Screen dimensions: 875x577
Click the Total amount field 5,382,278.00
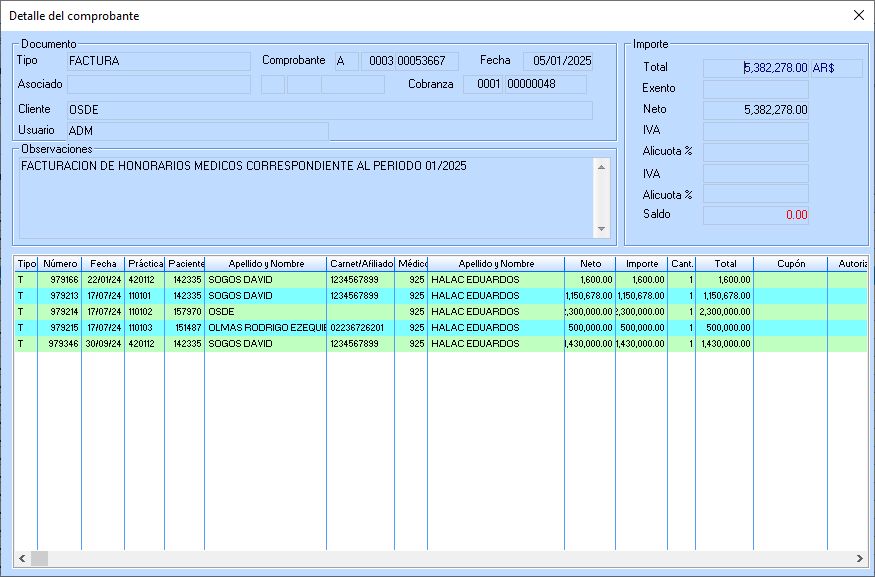coord(756,68)
